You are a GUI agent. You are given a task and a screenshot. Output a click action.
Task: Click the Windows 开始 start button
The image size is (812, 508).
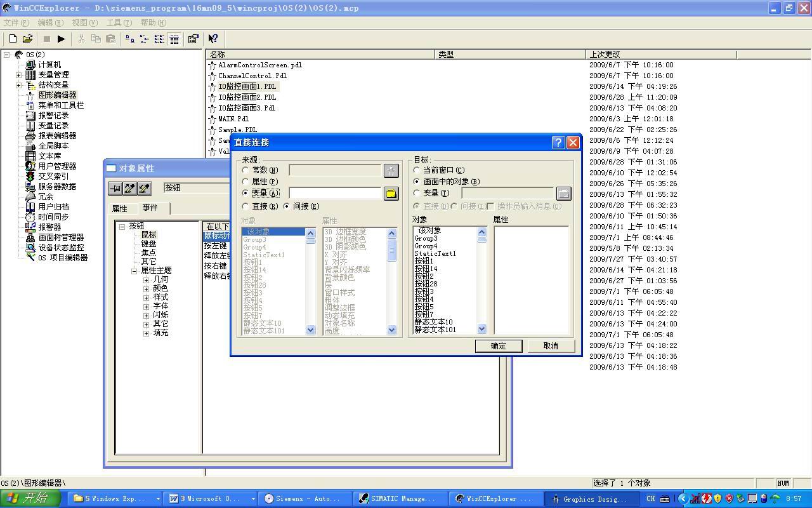(30, 498)
